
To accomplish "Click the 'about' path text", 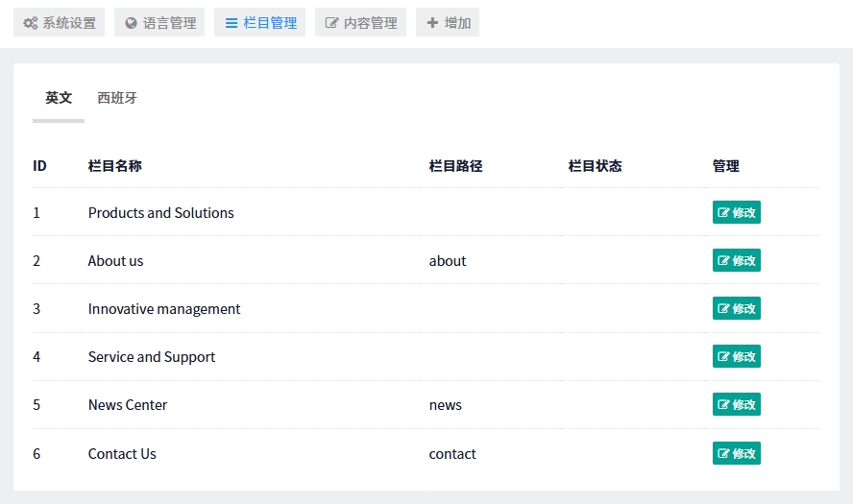I will [x=448, y=261].
